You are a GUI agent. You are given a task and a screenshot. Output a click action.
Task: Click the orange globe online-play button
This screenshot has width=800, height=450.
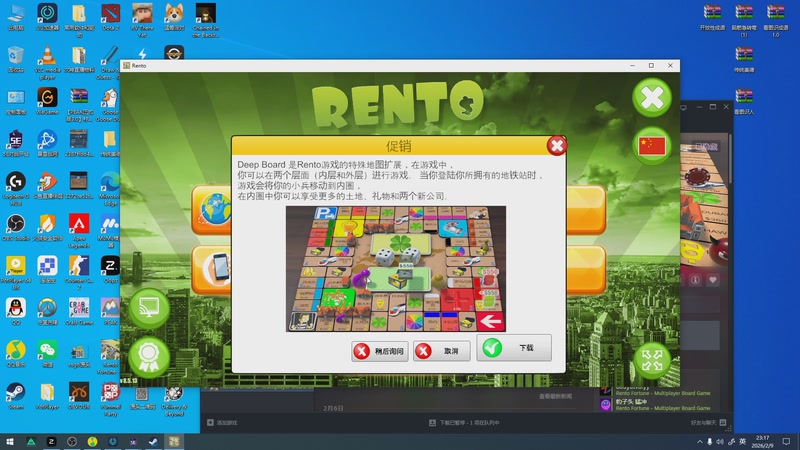coord(212,210)
